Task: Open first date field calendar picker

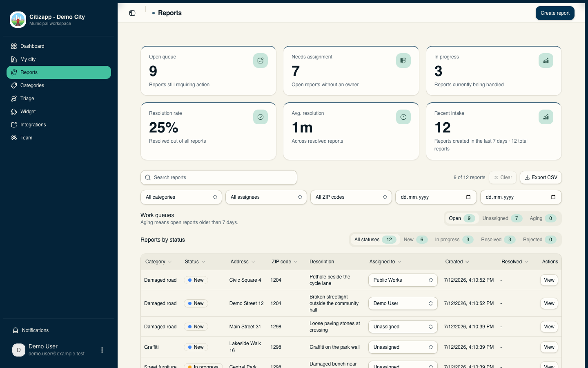Action: (468, 197)
